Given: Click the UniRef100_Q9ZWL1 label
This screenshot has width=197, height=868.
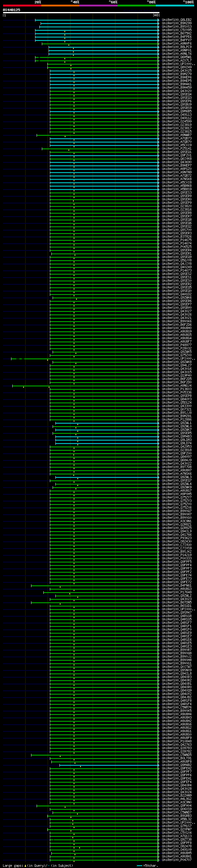Looking at the screenshot, I should pyautogui.click(x=177, y=423).
